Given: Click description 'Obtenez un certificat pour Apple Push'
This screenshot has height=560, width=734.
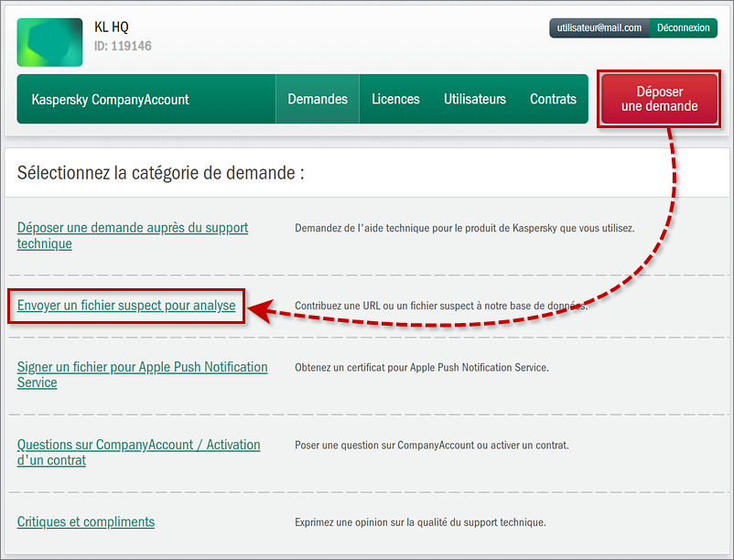Looking at the screenshot, I should pyautogui.click(x=421, y=368).
